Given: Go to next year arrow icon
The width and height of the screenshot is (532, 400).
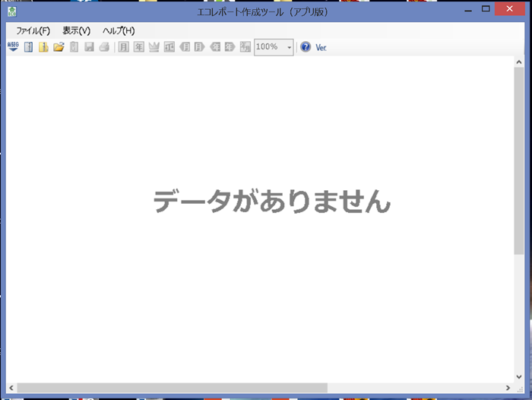Looking at the screenshot, I should pos(230,47).
